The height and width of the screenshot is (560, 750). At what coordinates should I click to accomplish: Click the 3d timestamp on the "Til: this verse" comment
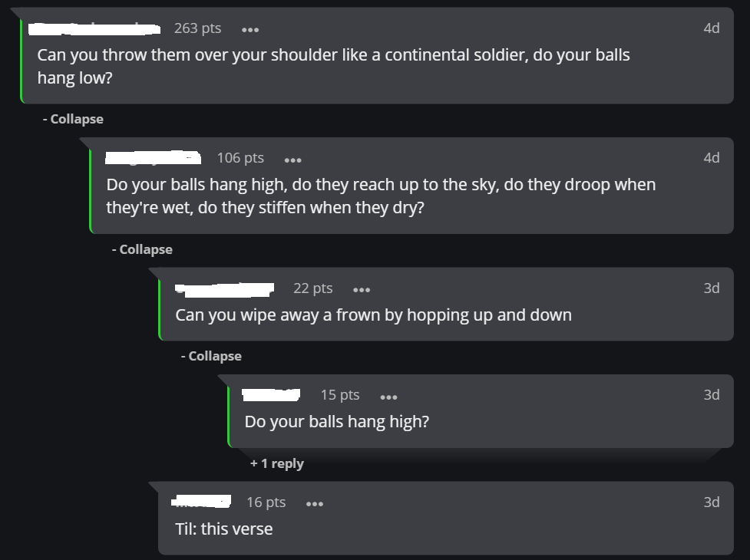point(711,502)
